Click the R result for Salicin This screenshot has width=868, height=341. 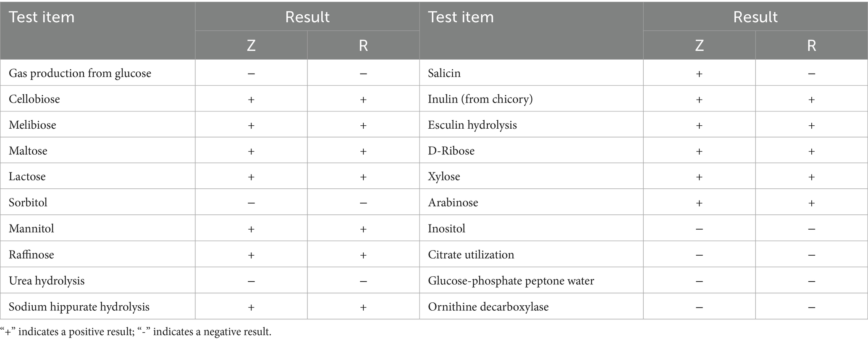pos(811,74)
